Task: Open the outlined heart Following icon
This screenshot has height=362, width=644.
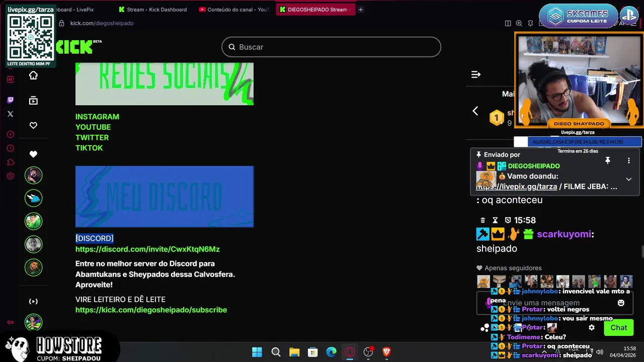Action: tap(33, 125)
